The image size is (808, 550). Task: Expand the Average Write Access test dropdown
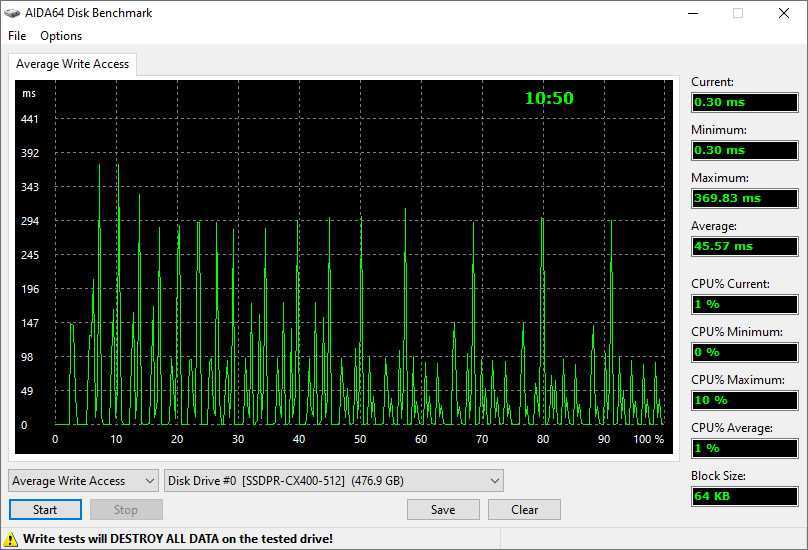click(x=83, y=481)
